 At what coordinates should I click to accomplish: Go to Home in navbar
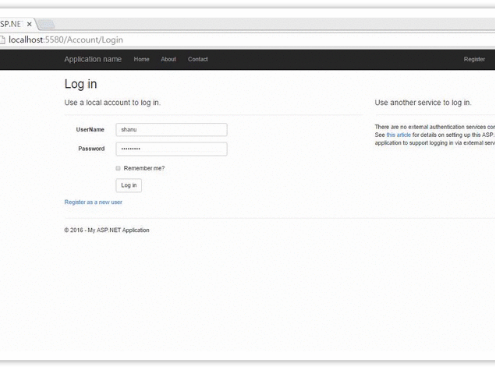(141, 59)
